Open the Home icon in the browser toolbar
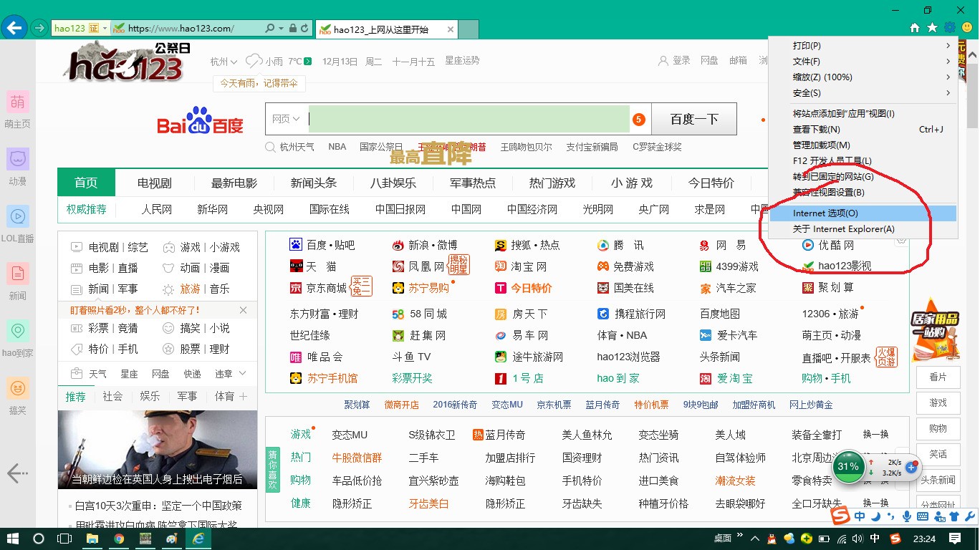Image resolution: width=980 pixels, height=550 pixels. (915, 28)
